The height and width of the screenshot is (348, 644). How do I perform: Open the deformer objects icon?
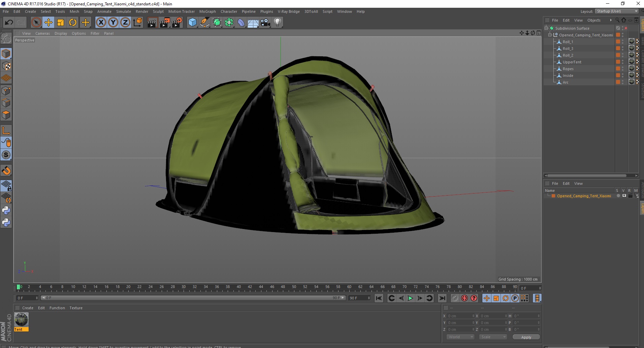(x=241, y=23)
